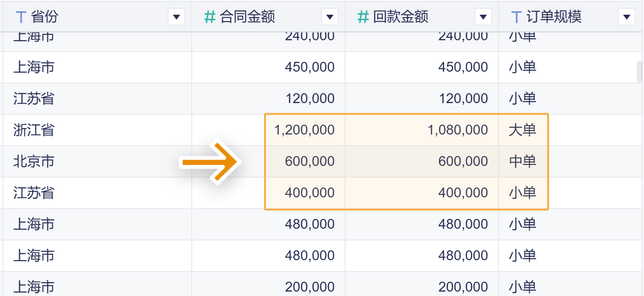Click the 省份 column header label

(x=44, y=17)
